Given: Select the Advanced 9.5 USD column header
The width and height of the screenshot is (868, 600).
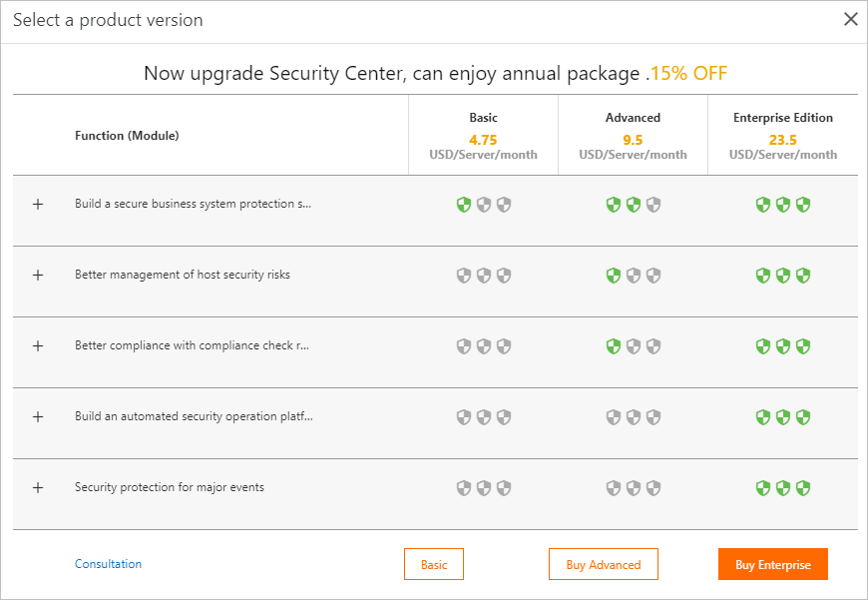Looking at the screenshot, I should [634, 136].
